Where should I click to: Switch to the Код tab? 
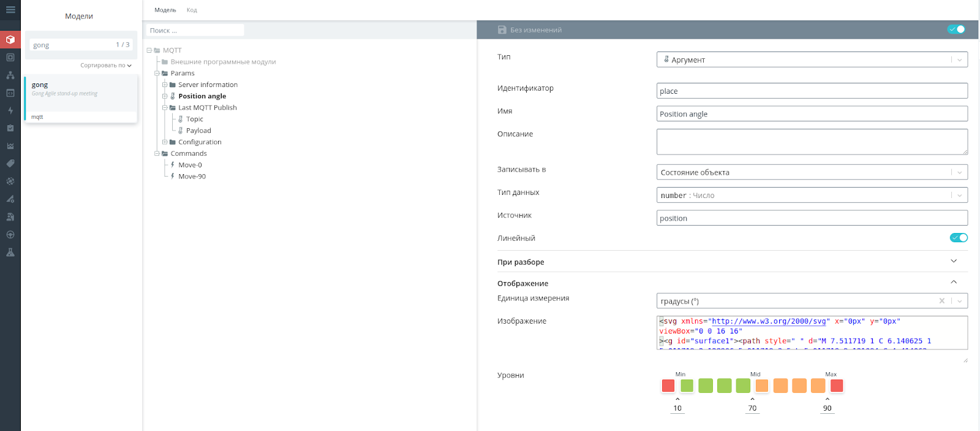(192, 10)
